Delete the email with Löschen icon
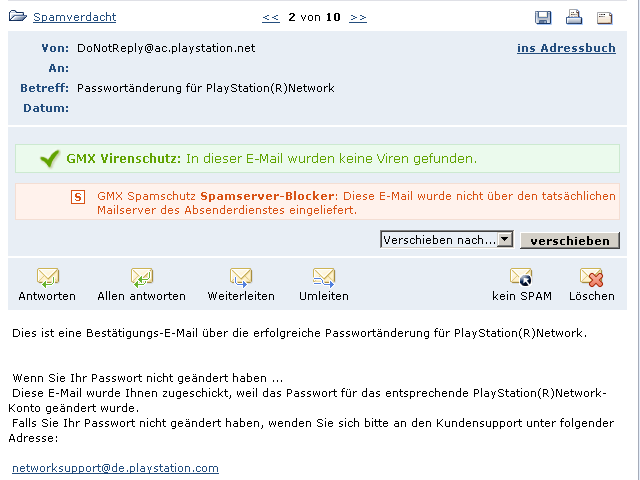 [592, 277]
